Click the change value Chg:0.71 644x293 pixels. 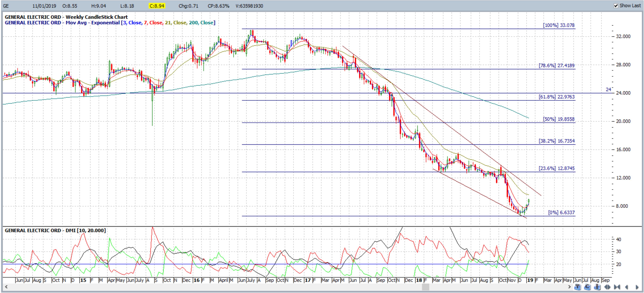point(188,6)
